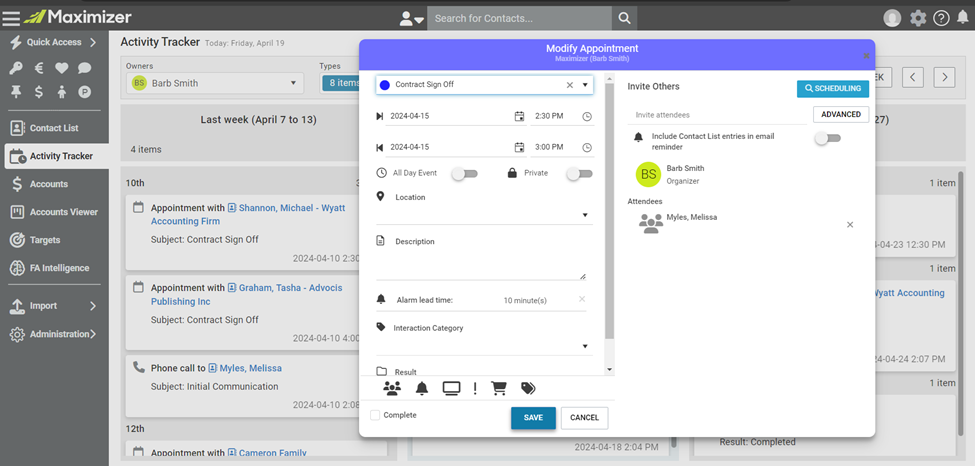Open Shannon, Michael - Wyatt Accounting Firm link

[x=248, y=215]
